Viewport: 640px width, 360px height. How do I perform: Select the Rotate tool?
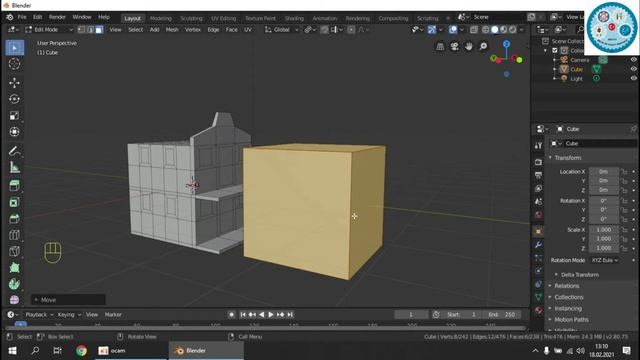tap(15, 99)
